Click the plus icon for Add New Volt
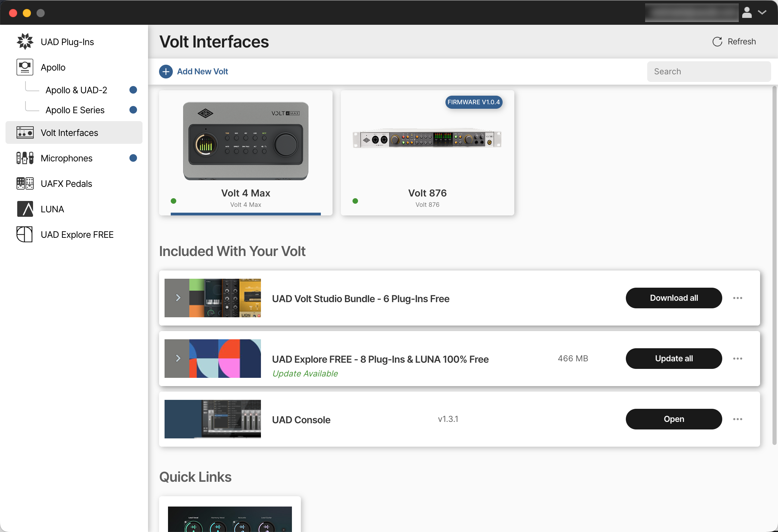Viewport: 778px width, 532px height. coord(166,72)
